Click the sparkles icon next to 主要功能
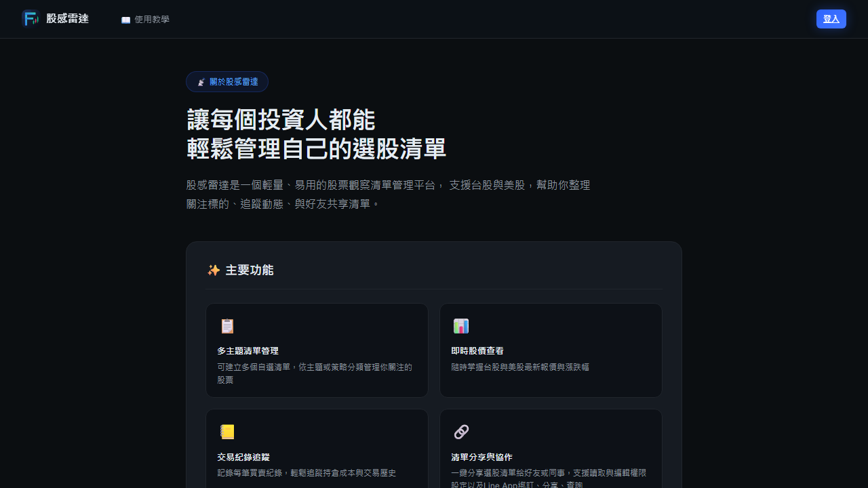This screenshot has width=868, height=488. [214, 270]
